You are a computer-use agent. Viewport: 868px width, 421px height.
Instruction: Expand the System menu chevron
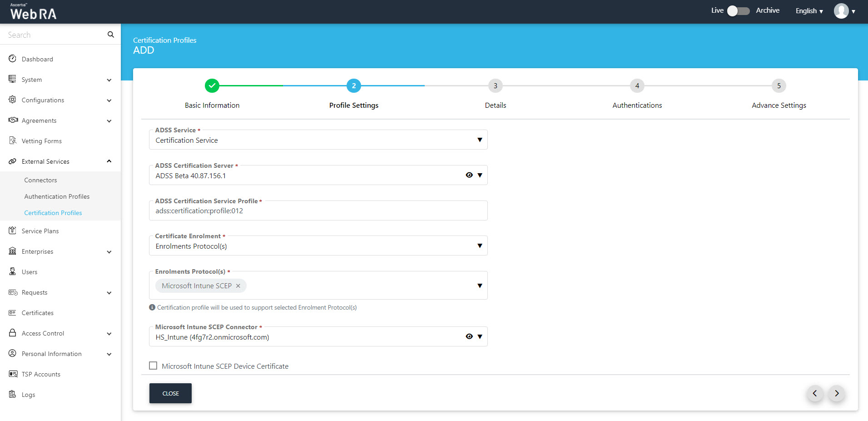(x=109, y=80)
